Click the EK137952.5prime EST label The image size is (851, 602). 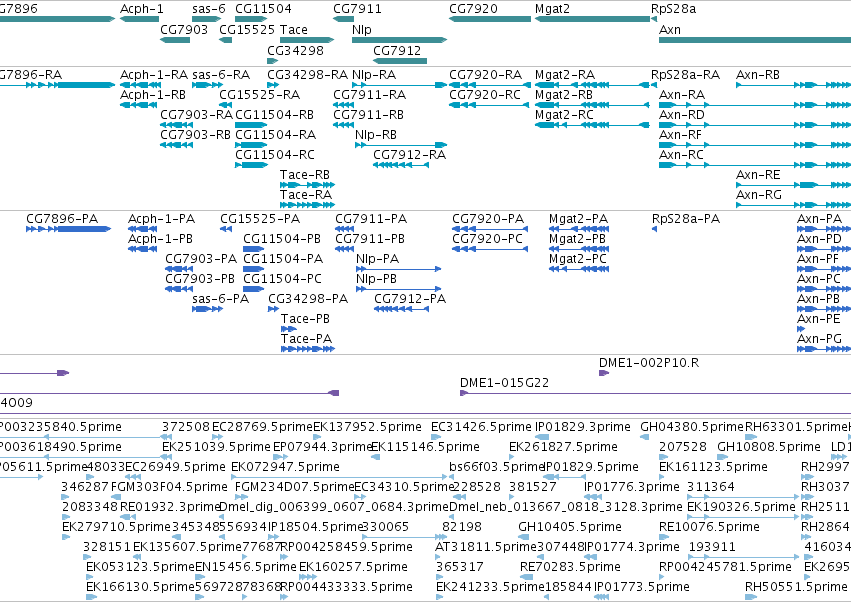point(367,427)
